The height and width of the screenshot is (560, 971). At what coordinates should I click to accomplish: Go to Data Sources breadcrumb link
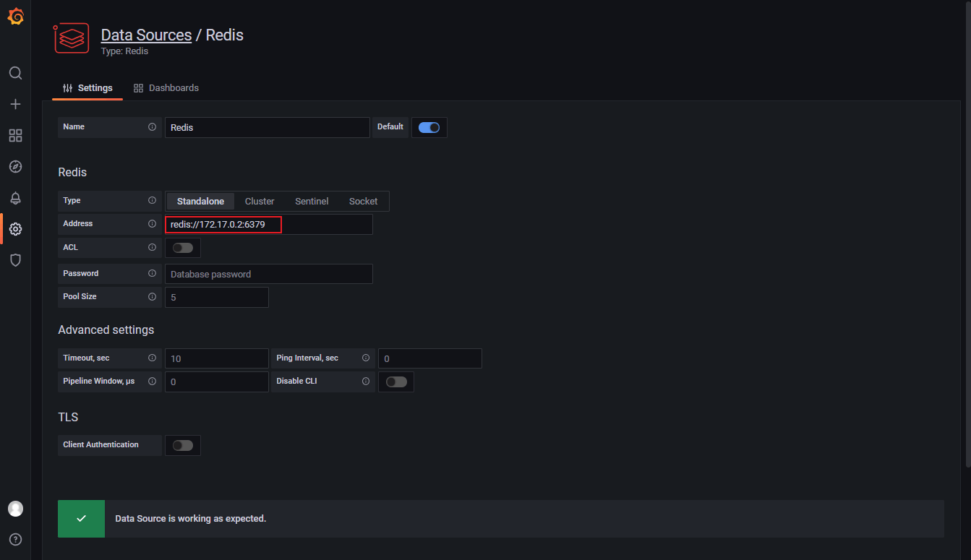146,35
